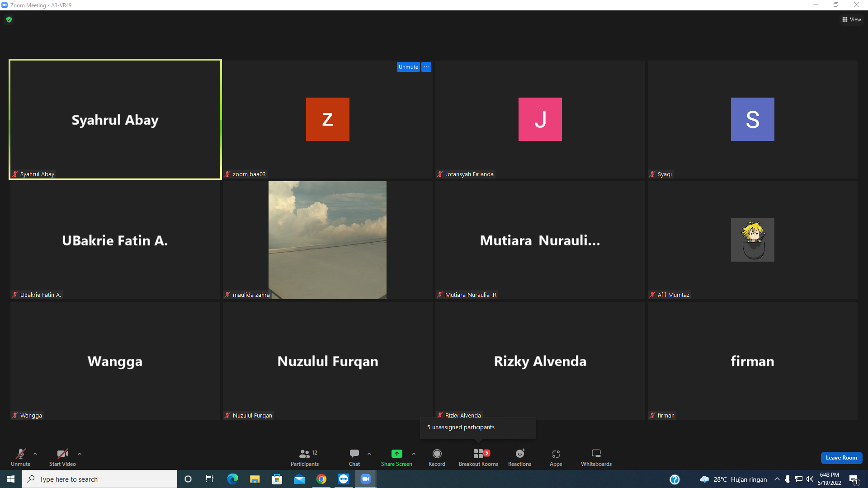
Task: Show hidden system tray icons
Action: click(x=777, y=479)
